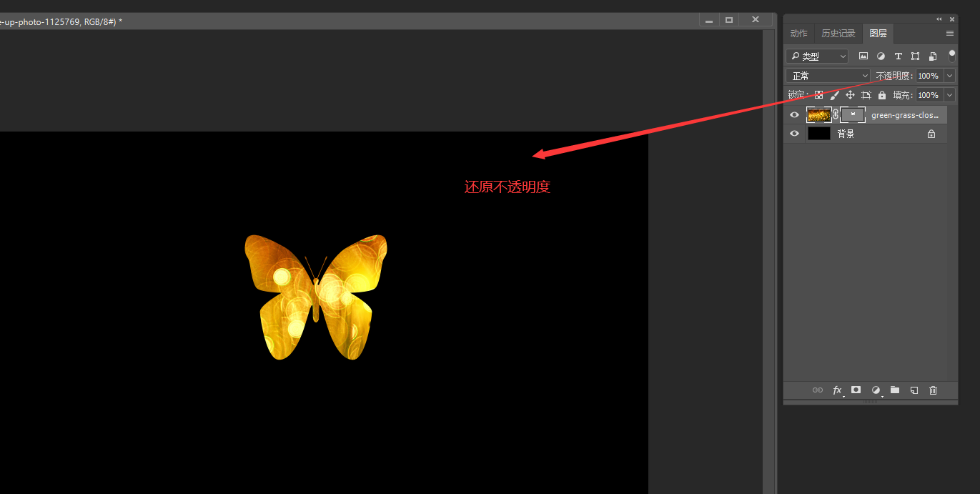Select the green-grass-clos layer name
Screen dimensions: 980x494
pos(905,115)
